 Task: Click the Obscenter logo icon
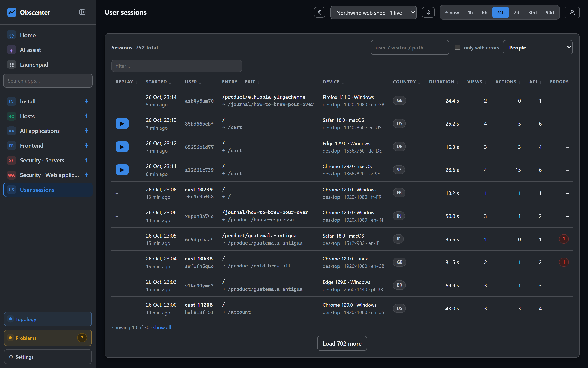12,12
